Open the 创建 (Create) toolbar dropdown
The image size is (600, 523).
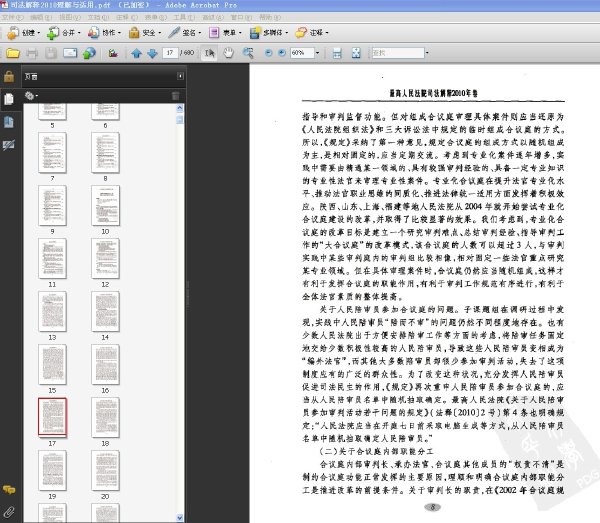tap(23, 33)
